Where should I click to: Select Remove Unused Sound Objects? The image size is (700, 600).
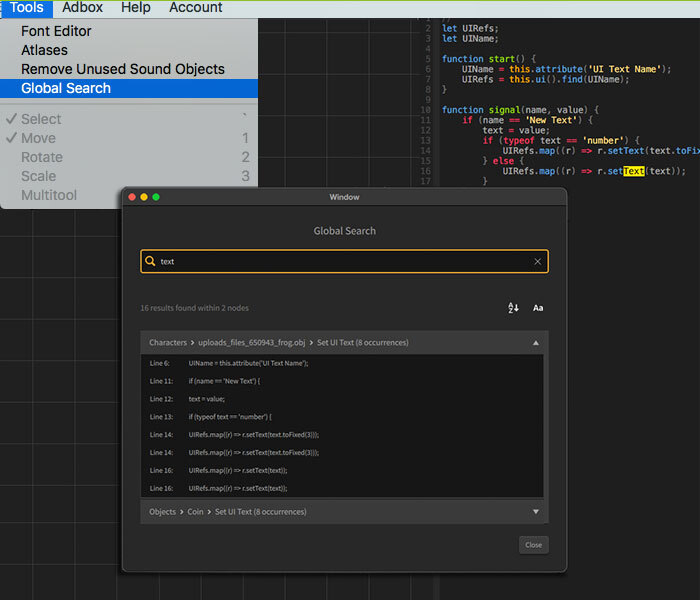coord(122,69)
